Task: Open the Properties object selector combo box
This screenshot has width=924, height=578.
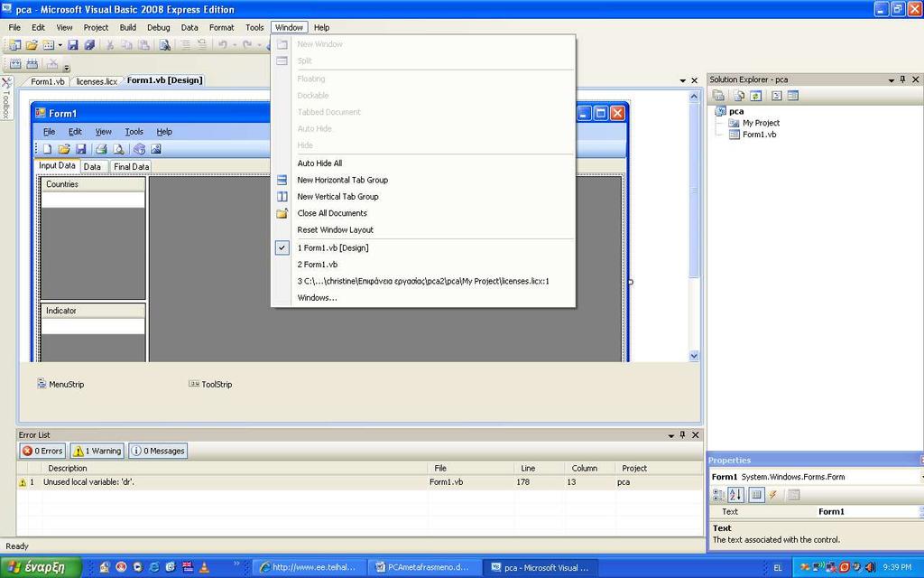Action: (x=816, y=477)
